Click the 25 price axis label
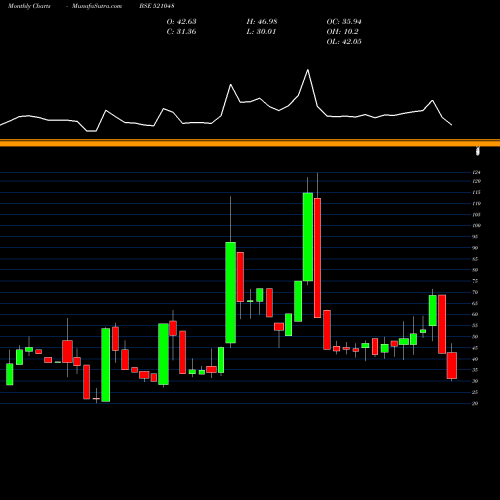This screenshot has width=500, height=500. [x=475, y=392]
